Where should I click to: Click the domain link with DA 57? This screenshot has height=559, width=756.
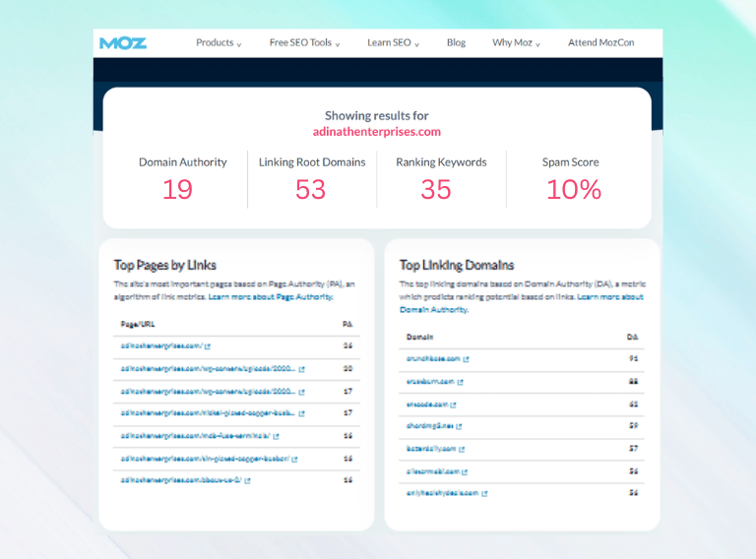[x=431, y=449]
